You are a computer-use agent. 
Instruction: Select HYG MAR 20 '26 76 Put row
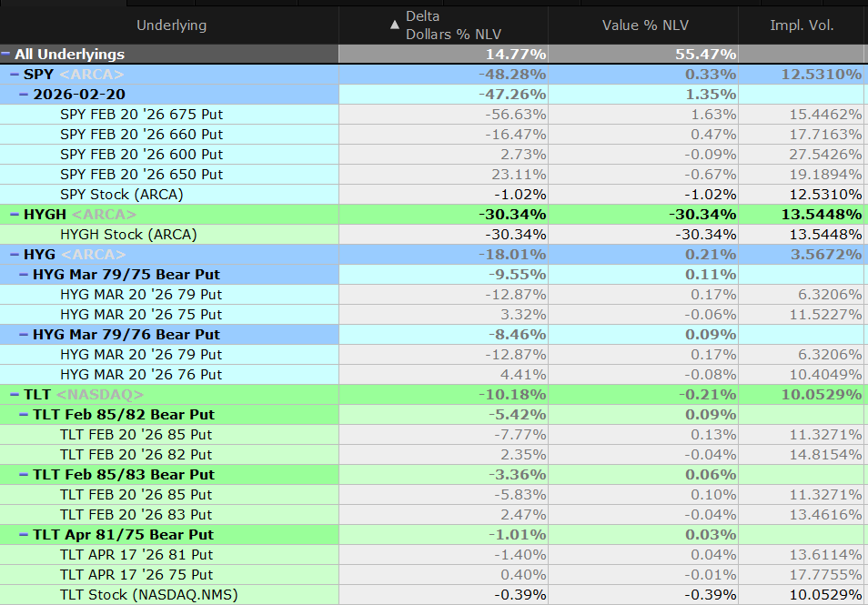tap(432, 374)
